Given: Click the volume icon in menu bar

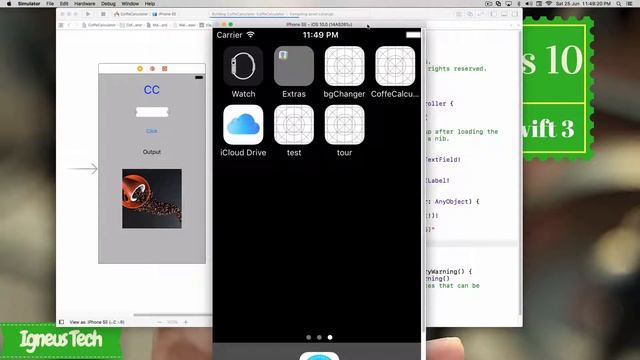Looking at the screenshot, I should [x=529, y=4].
